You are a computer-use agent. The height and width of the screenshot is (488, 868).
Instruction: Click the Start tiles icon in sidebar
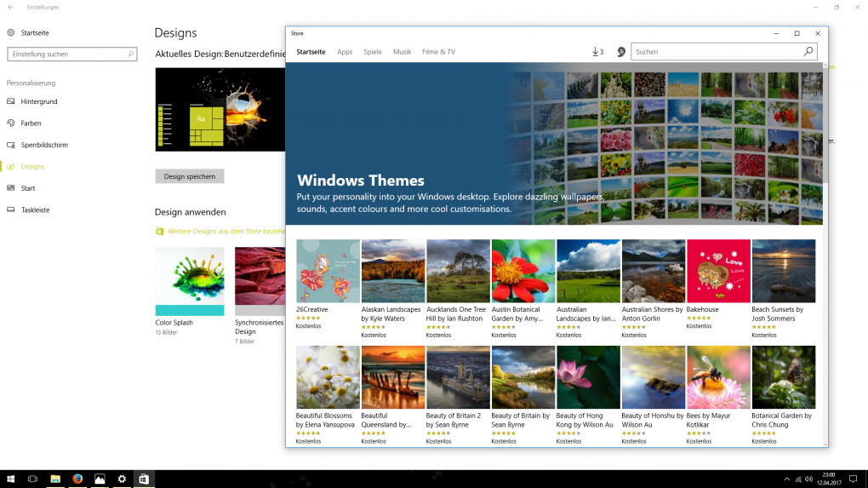click(11, 187)
